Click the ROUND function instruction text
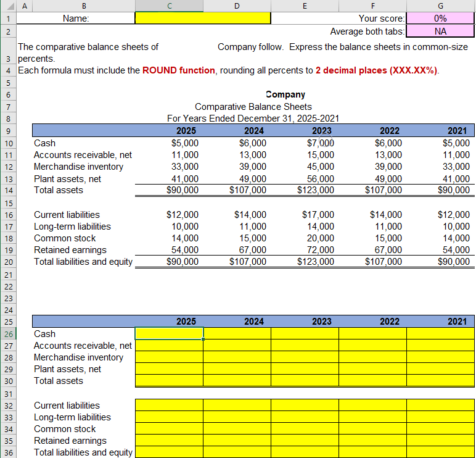The image size is (476, 458). tap(179, 70)
